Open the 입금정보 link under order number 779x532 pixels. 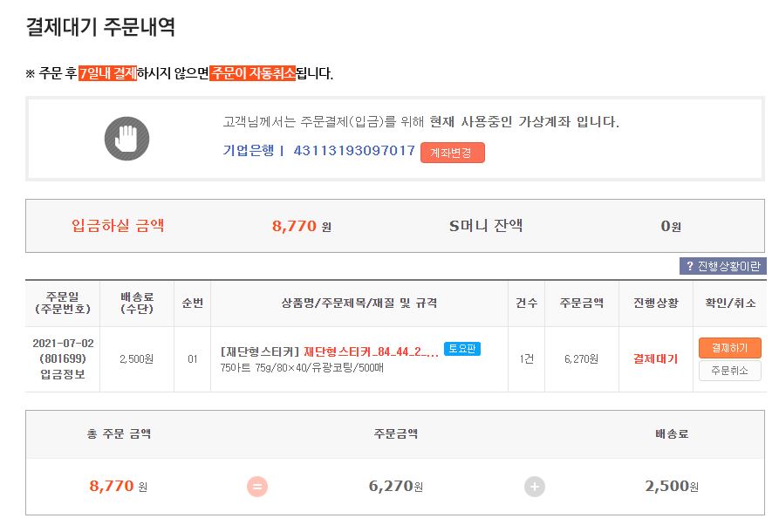pyautogui.click(x=62, y=373)
